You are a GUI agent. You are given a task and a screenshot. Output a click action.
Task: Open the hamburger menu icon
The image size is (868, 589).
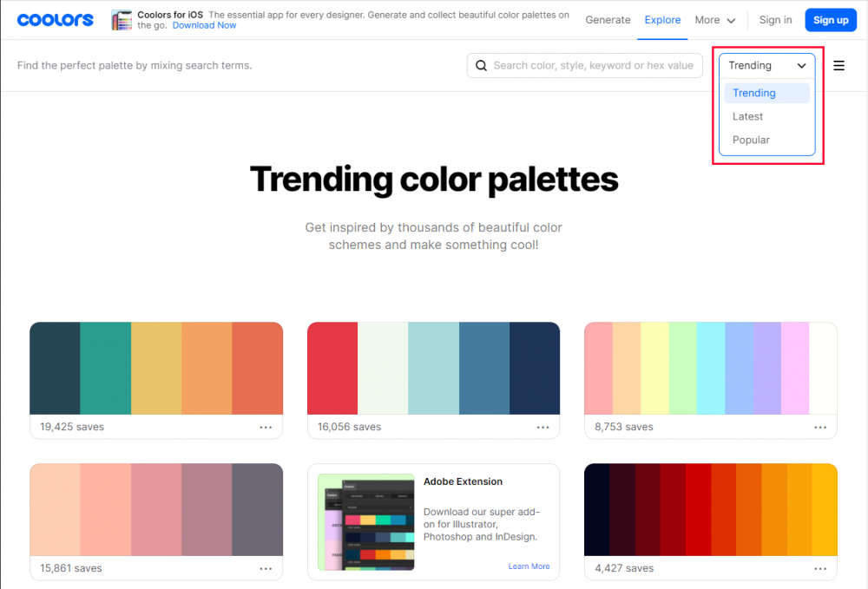(838, 65)
